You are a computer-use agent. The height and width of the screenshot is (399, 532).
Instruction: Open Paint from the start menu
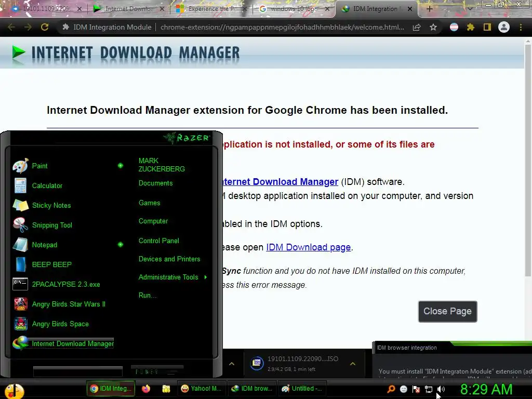[x=30, y=166]
